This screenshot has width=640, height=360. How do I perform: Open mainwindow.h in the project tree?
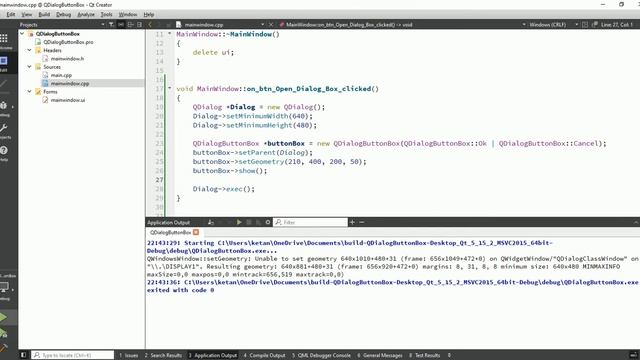[x=67, y=58]
